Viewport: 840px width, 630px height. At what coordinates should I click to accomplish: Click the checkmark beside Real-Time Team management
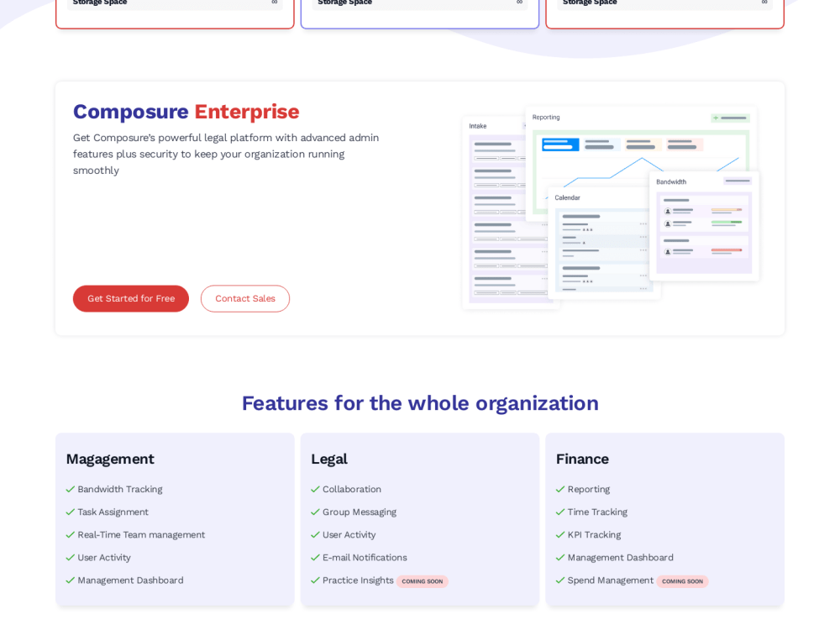71,534
